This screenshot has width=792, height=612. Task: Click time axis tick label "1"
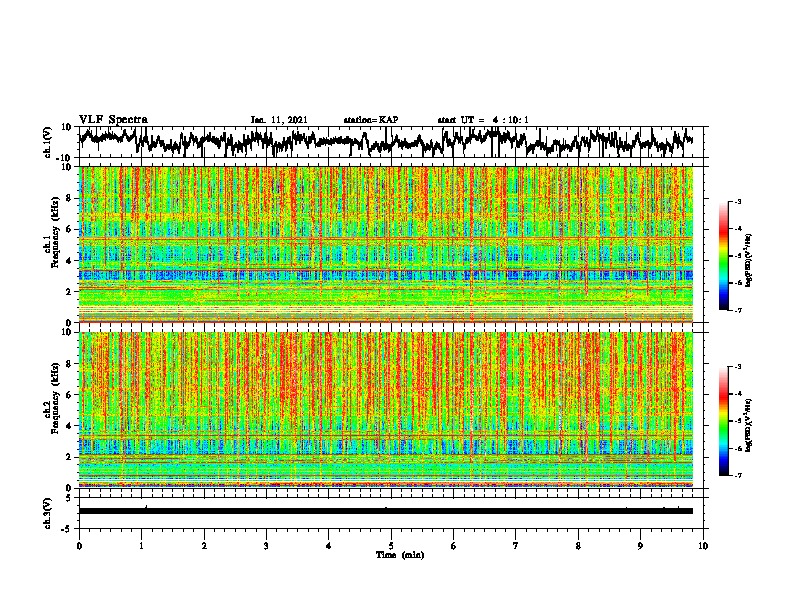[x=141, y=546]
